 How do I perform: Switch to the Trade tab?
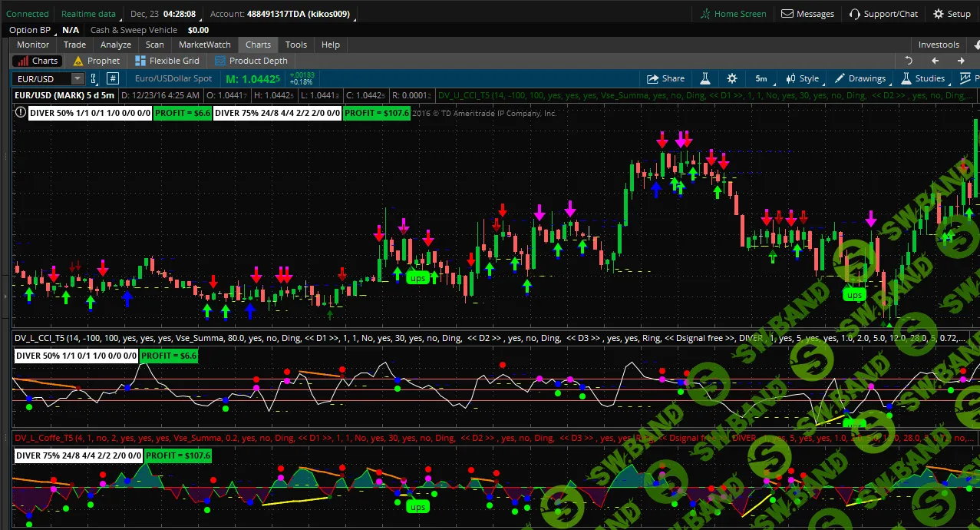(74, 45)
